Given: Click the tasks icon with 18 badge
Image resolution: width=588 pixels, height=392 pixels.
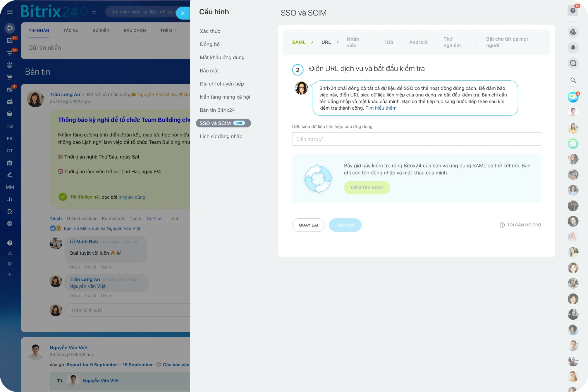Looking at the screenshot, I should coord(10,40).
